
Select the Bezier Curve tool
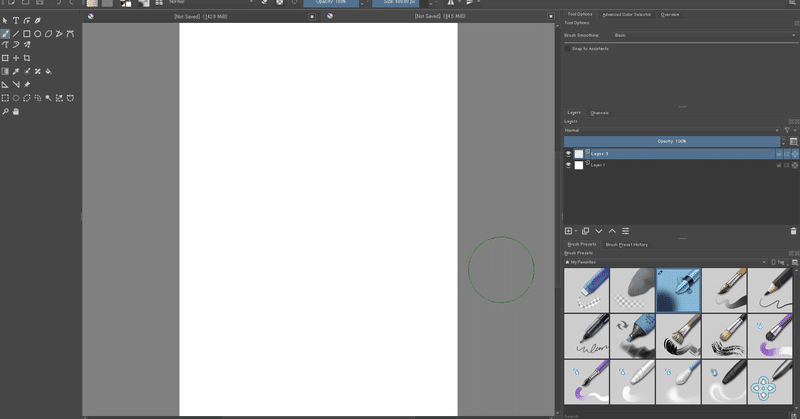pyautogui.click(x=70, y=34)
